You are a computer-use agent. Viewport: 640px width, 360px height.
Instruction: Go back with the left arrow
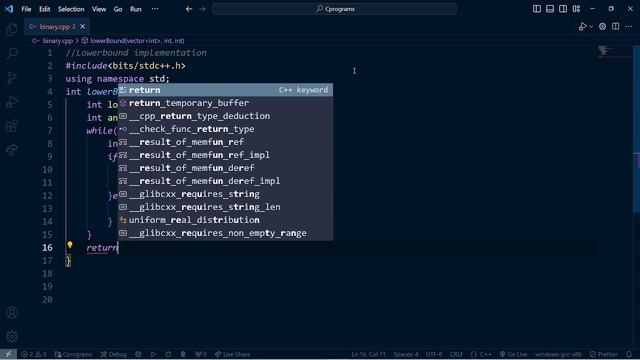point(189,9)
